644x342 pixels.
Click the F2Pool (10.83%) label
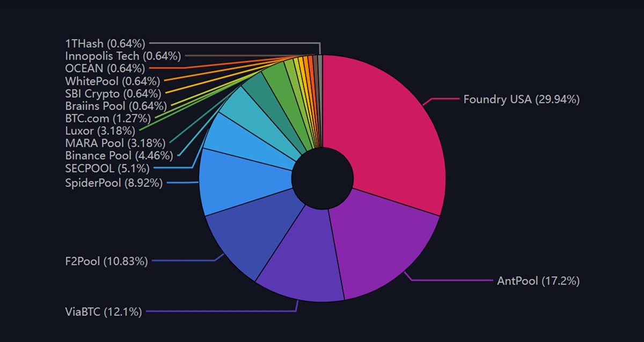106,261
